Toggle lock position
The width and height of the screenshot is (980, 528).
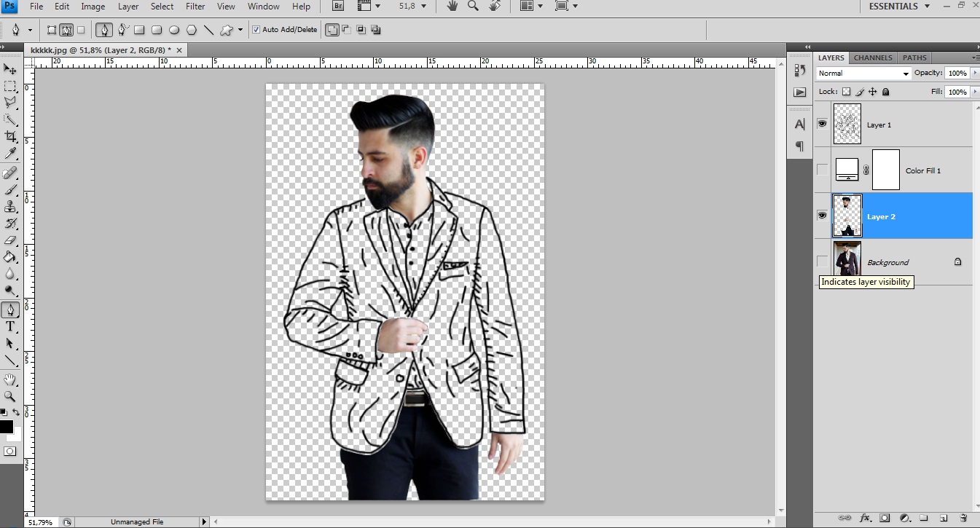[873, 92]
